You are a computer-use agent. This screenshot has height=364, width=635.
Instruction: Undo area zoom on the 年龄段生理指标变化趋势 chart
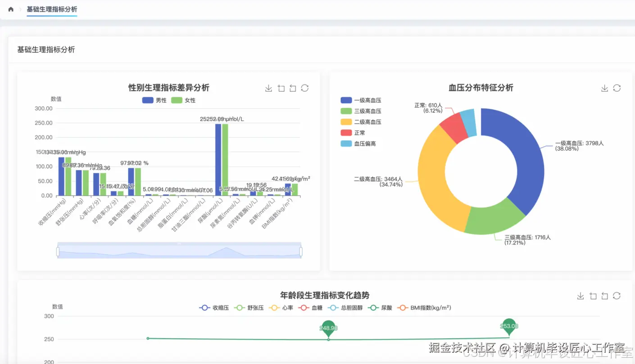point(605,296)
